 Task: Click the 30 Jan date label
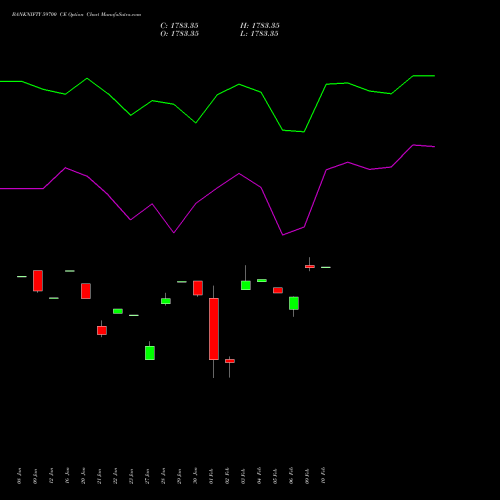195,476
